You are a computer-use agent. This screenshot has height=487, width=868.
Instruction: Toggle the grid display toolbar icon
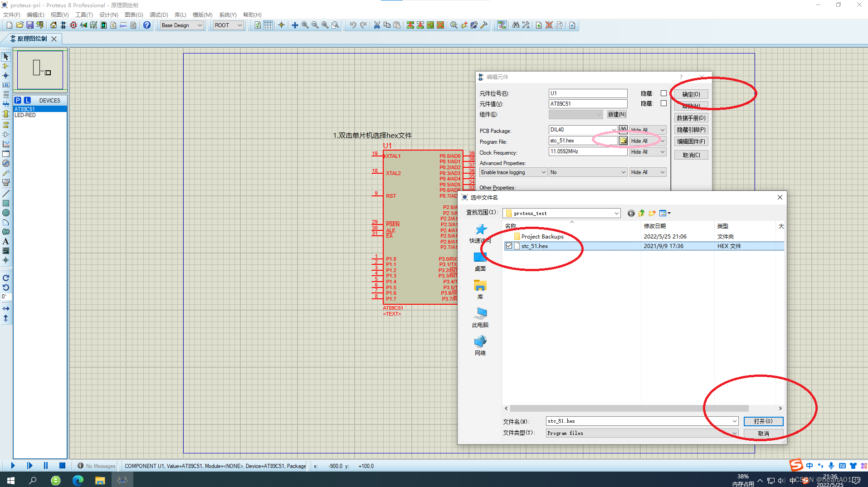(x=268, y=25)
